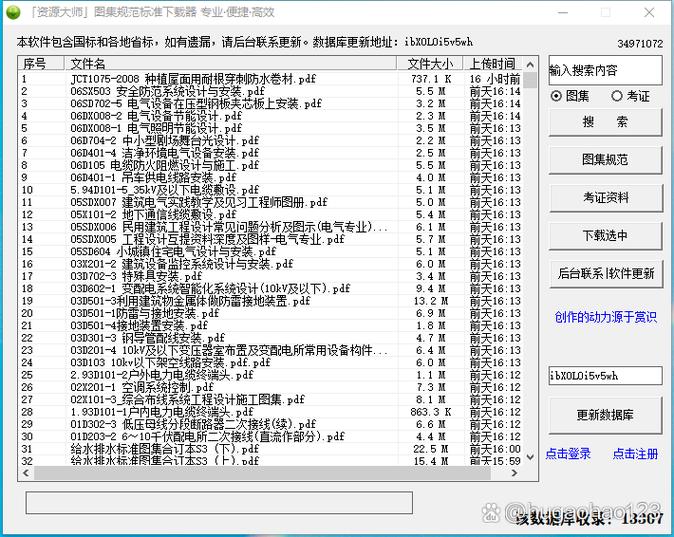
Task: Select row JCT1075-2008 种植屋面用耐根穿刺防水卷材.pdf
Action: point(271,79)
